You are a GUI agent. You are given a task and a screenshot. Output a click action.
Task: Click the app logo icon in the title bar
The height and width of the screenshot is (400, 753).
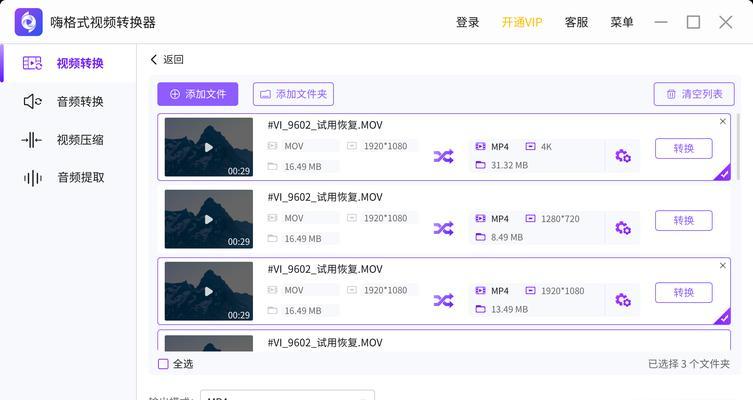pyautogui.click(x=28, y=22)
